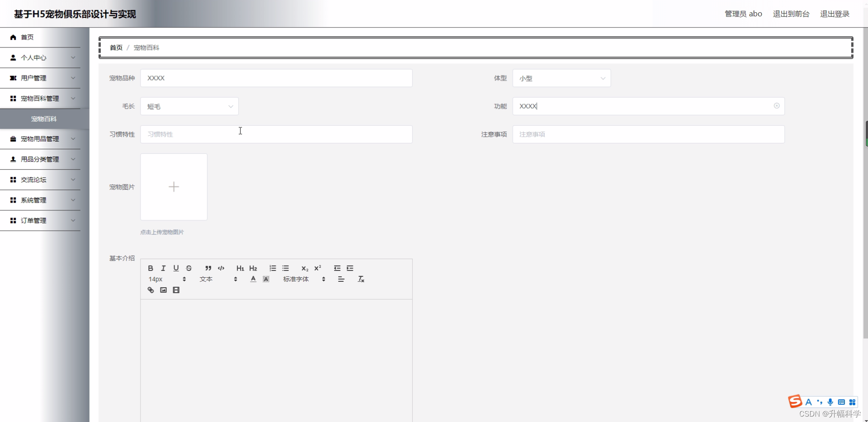Insert an image in the 基本介绍 editor
Image resolution: width=868 pixels, height=422 pixels.
163,290
